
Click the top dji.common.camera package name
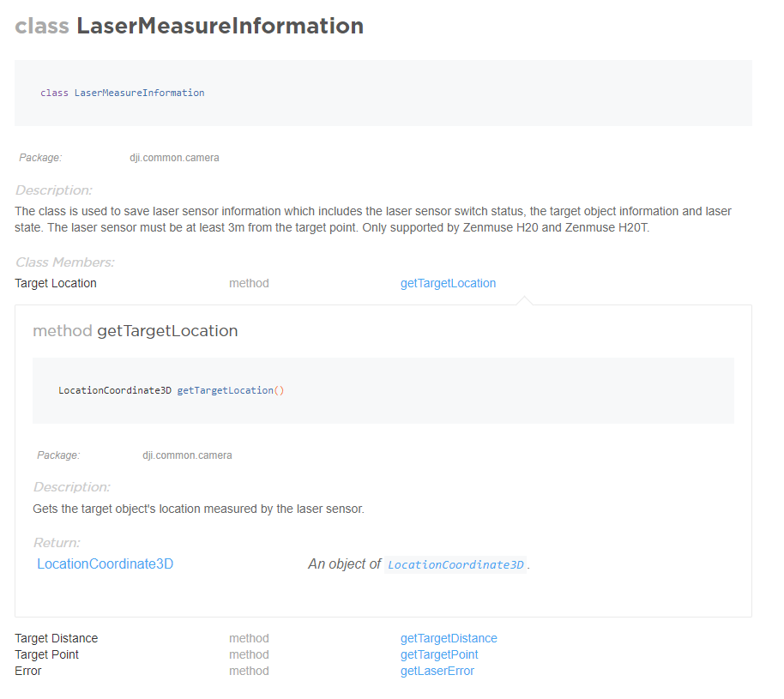click(x=174, y=158)
